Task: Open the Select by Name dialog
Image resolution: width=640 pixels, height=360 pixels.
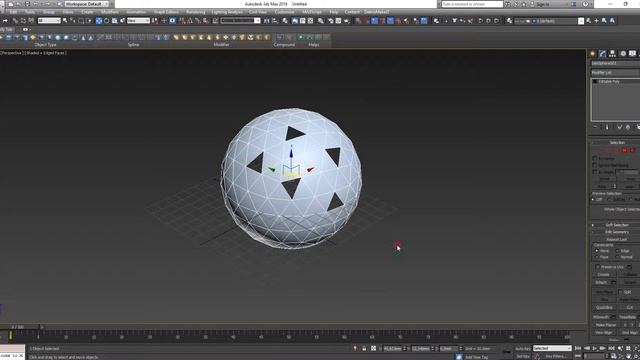Action: (72, 20)
